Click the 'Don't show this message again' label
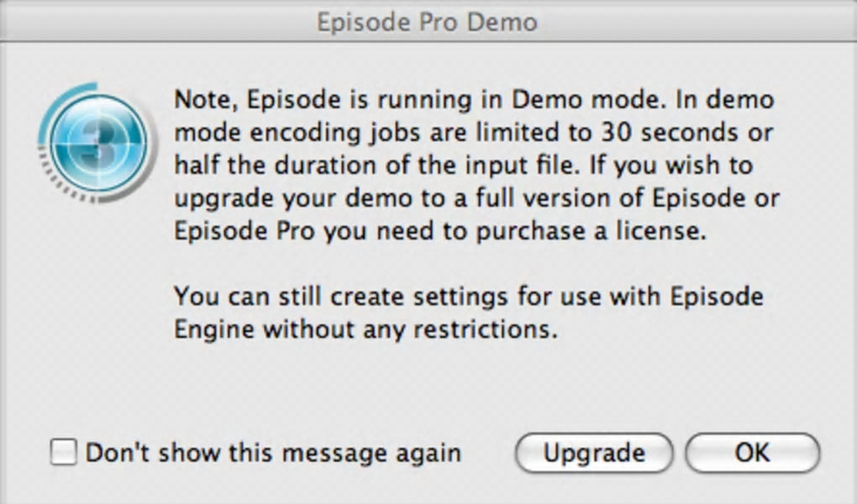The image size is (857, 504). 273,453
